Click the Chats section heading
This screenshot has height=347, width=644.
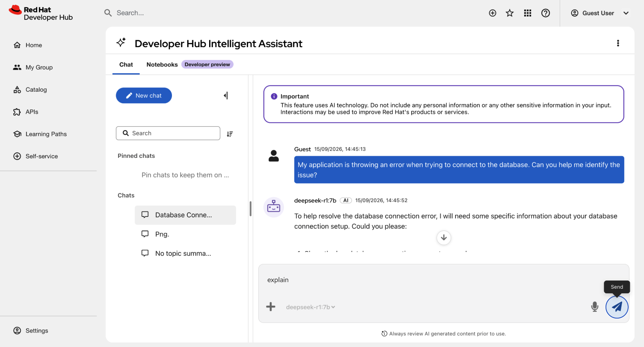point(126,195)
